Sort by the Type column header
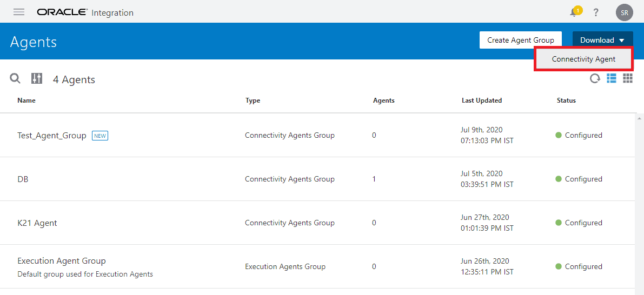The image size is (644, 295). 253,100
